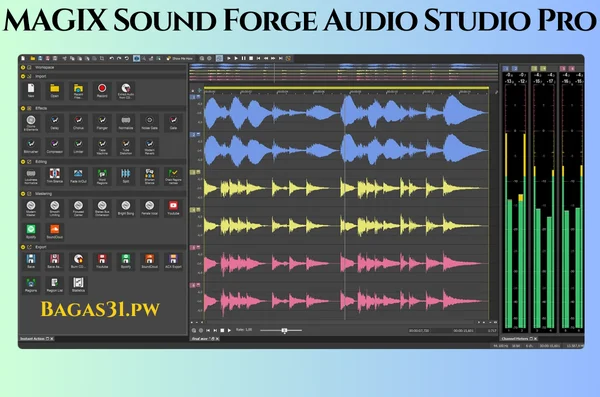Toggle channel 1 button on blue waveform track

193,97
